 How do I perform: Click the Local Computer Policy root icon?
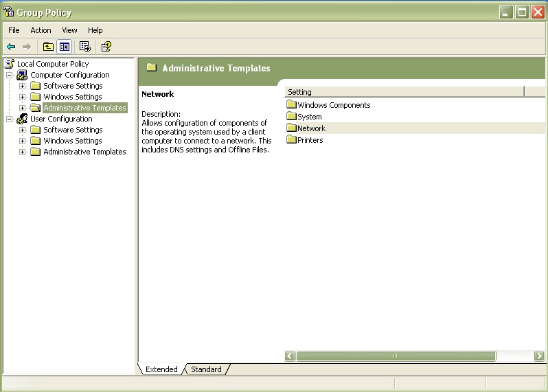click(10, 64)
